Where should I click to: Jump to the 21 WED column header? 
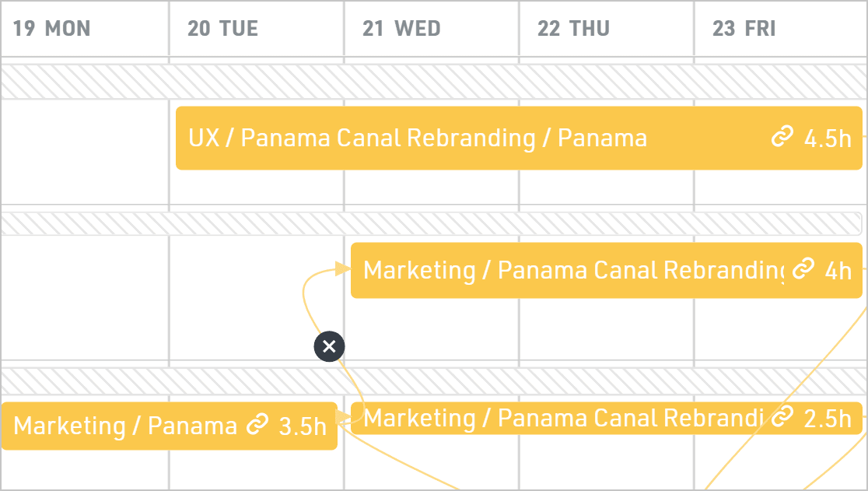[x=401, y=29]
